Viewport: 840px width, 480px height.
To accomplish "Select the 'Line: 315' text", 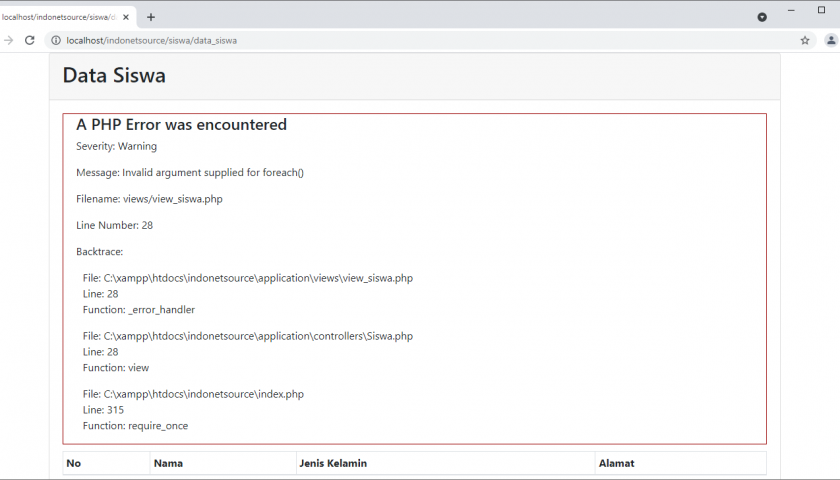I will pos(103,410).
